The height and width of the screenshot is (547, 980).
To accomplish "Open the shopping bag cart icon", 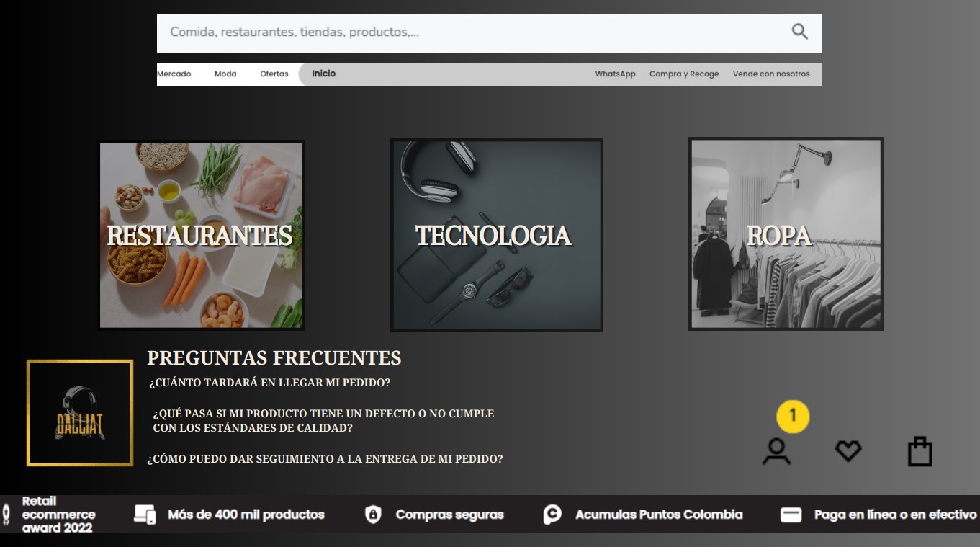I will (920, 452).
